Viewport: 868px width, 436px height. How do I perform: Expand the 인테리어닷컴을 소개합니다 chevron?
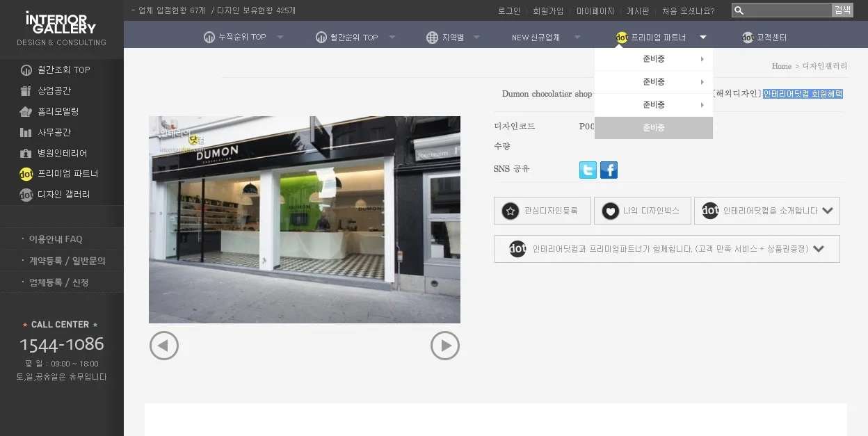(828, 211)
